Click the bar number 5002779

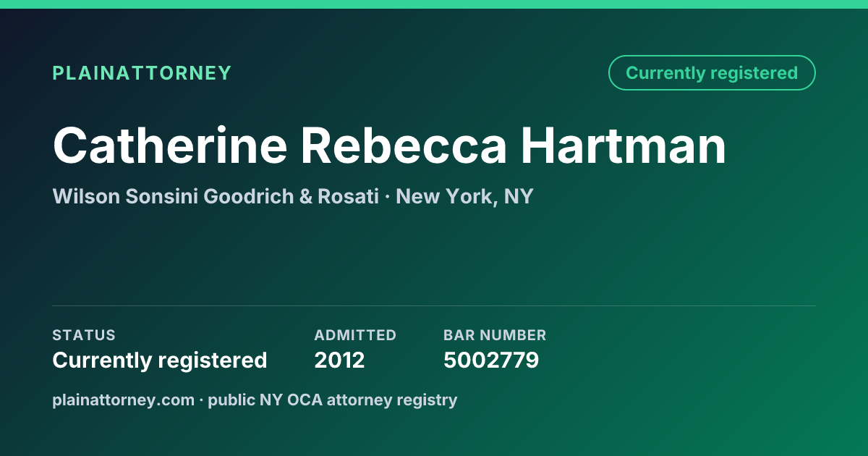[x=491, y=360]
